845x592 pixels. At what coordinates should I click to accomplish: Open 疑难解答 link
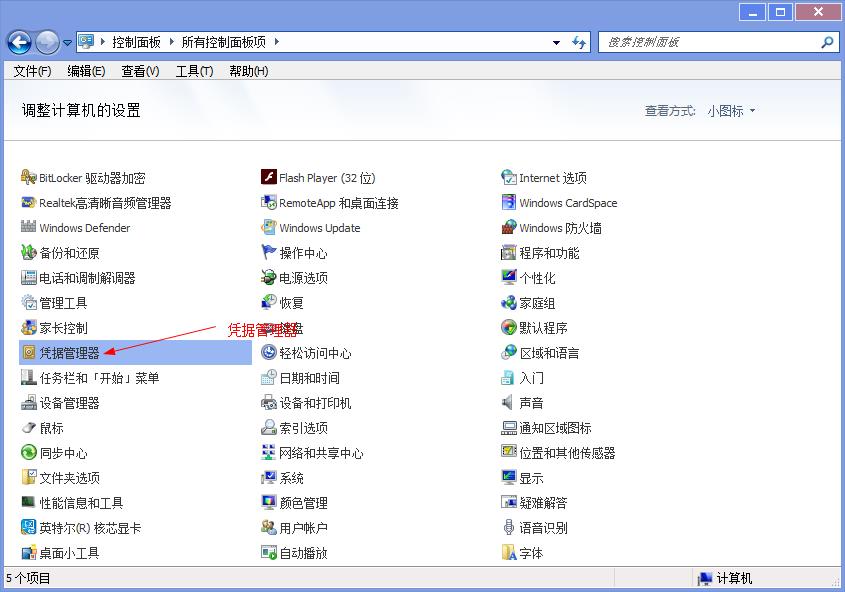point(543,503)
